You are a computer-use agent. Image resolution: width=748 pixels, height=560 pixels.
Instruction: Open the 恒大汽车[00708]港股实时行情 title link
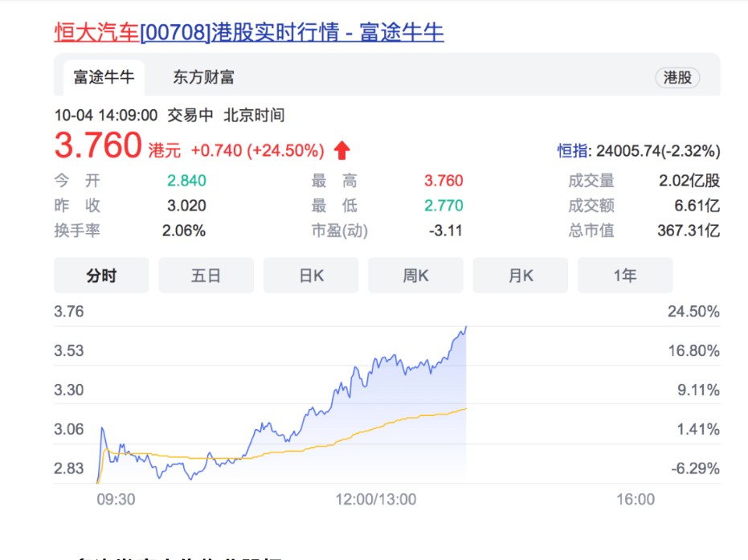249,32
